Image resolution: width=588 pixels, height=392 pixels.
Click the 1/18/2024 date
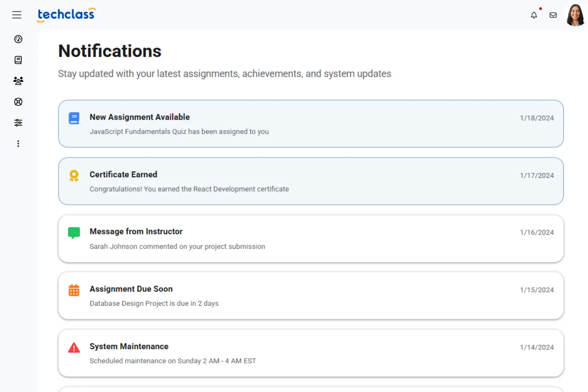pyautogui.click(x=537, y=118)
